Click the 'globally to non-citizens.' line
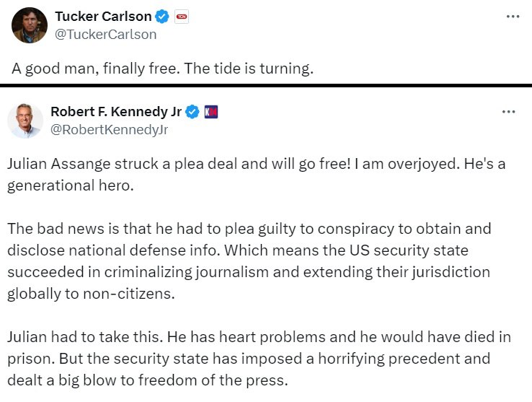This screenshot has height=402, width=532. [x=91, y=294]
